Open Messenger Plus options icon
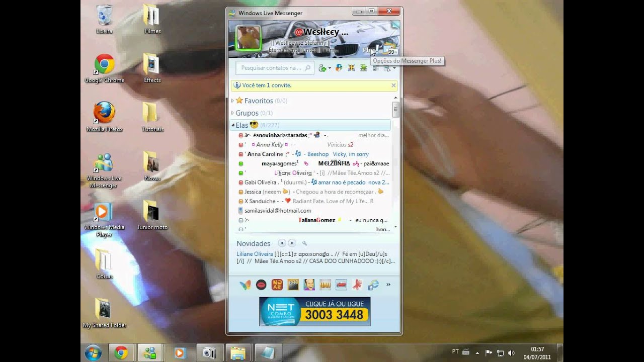Image resolution: width=644 pixels, height=362 pixels. pyautogui.click(x=370, y=50)
